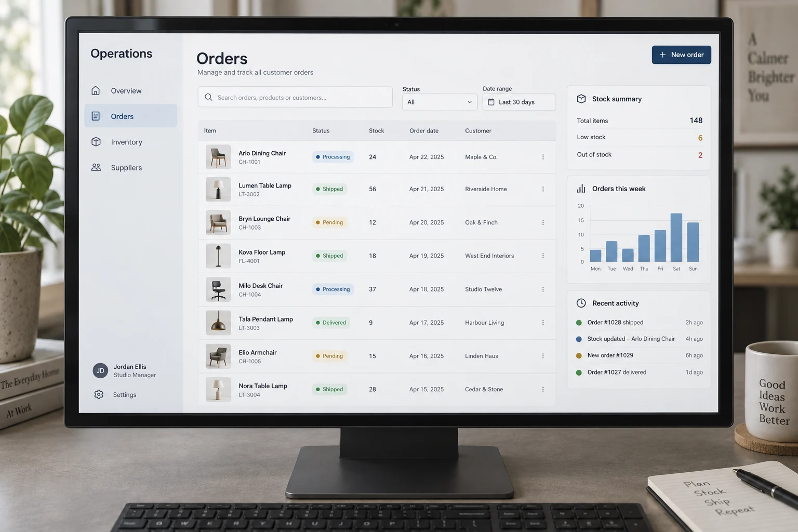The height and width of the screenshot is (532, 798).
Task: Open the more menu for Elio Armchair
Action: [x=543, y=356]
